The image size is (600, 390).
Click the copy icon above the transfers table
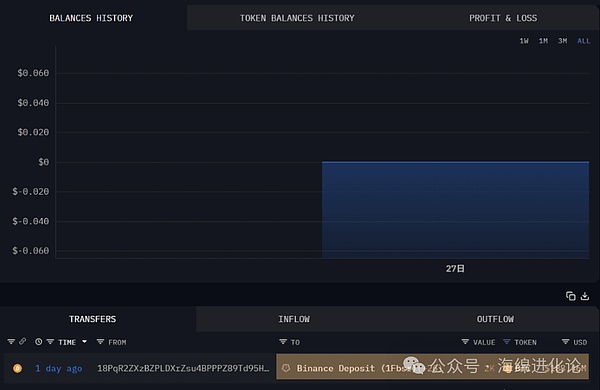click(x=571, y=296)
